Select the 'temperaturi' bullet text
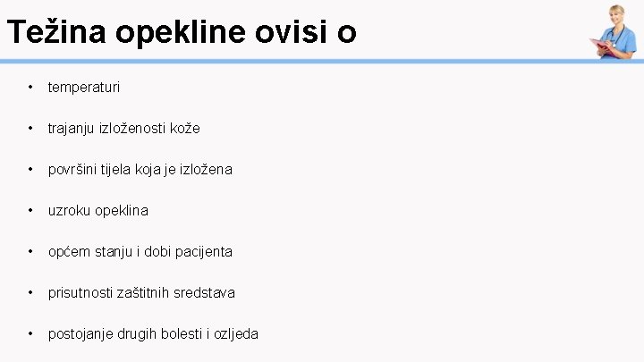The height and width of the screenshot is (362, 644). [84, 88]
